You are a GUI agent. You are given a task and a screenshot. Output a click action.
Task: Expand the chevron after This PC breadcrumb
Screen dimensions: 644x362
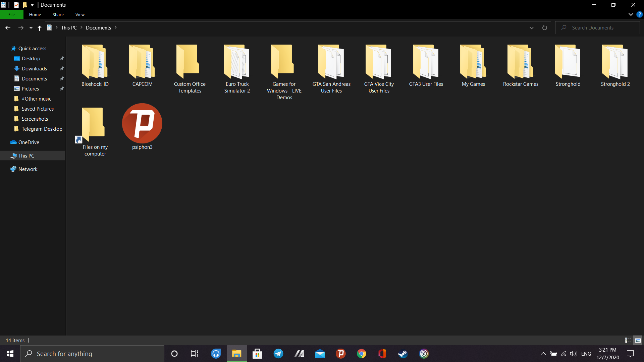(81, 27)
